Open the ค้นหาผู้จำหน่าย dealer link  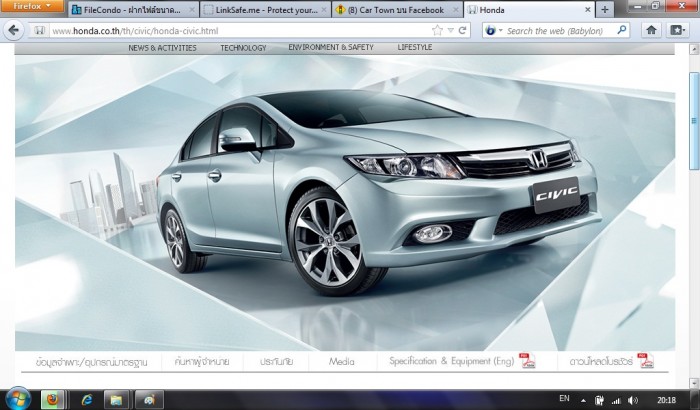click(202, 361)
